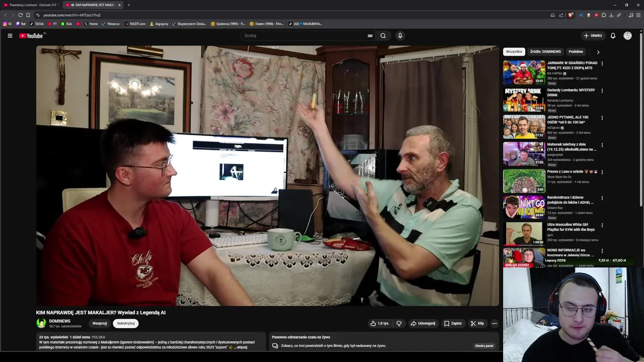Open the browser main menu icon

[638, 15]
